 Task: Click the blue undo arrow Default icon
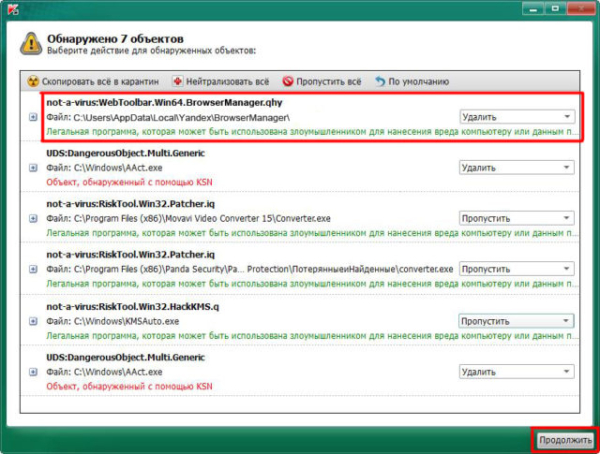coord(380,82)
